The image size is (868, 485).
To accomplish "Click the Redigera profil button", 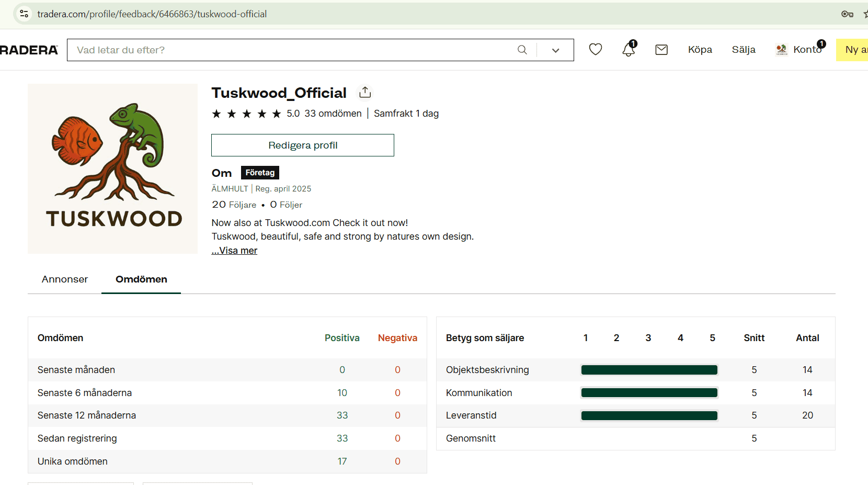I will click(302, 145).
